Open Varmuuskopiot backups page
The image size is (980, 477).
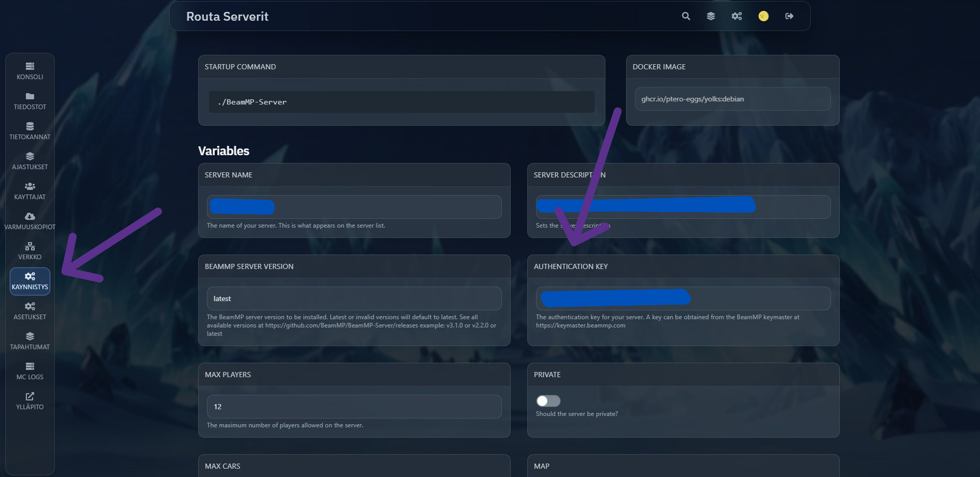point(30,221)
